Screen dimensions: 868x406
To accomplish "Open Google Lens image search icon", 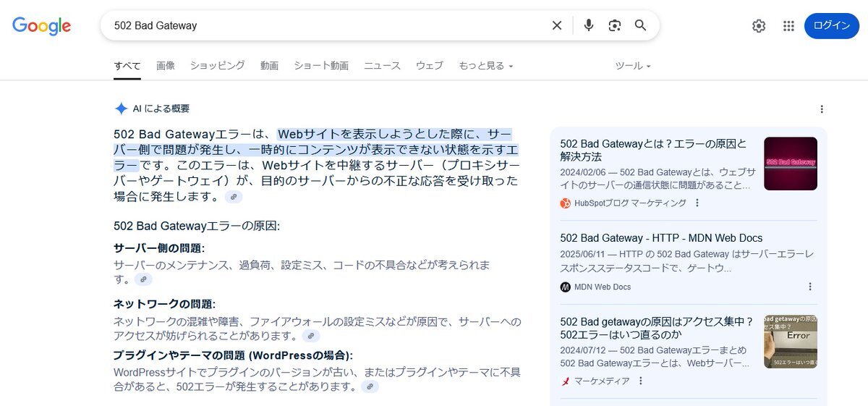I will click(615, 25).
